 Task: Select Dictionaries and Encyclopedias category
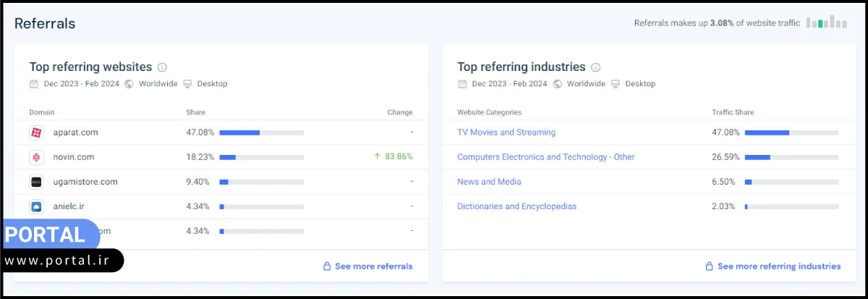click(x=516, y=206)
